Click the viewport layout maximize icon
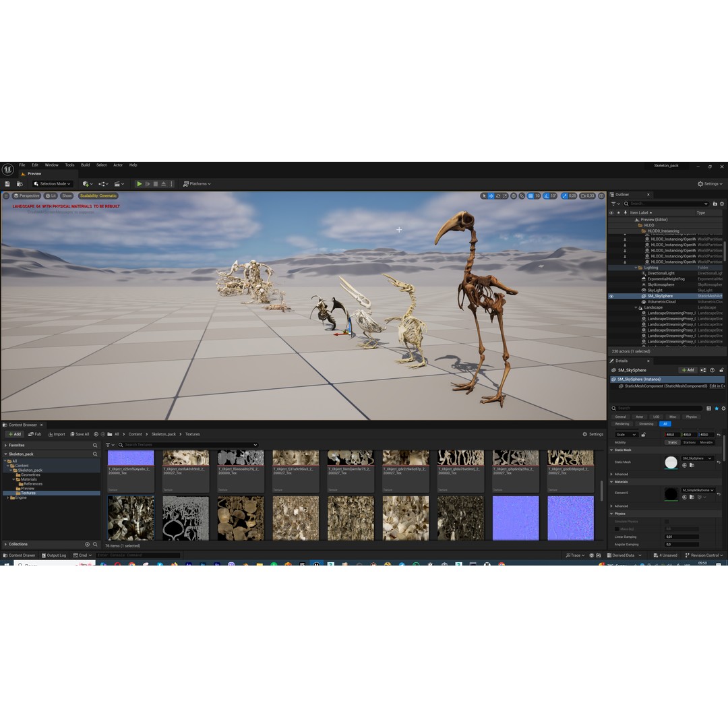 601,196
